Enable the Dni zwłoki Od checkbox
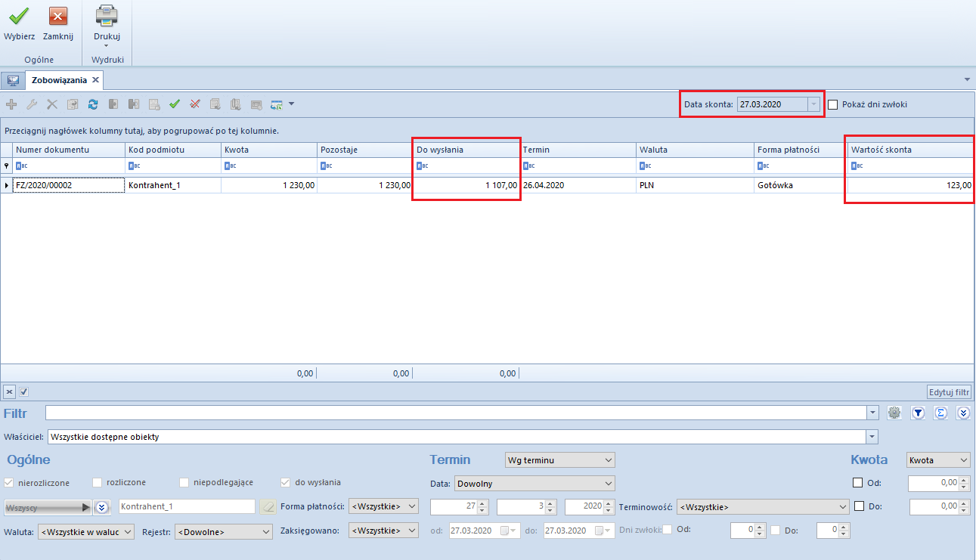Image resolution: width=976 pixels, height=560 pixels. tap(668, 530)
